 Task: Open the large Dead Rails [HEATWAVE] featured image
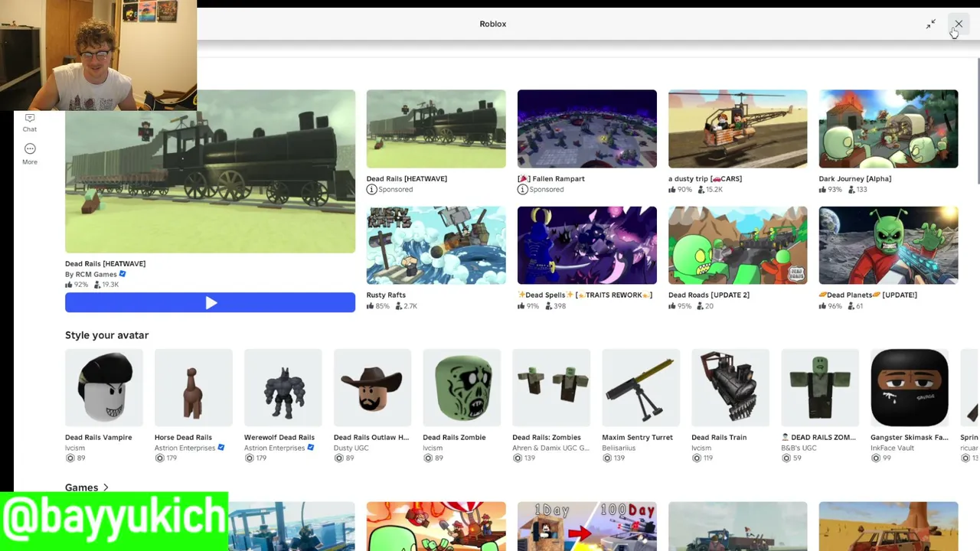[210, 171]
